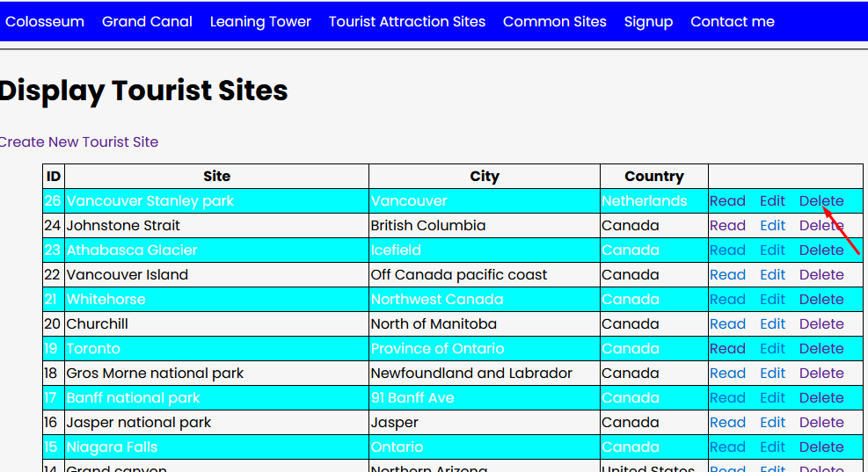The width and height of the screenshot is (868, 472).
Task: Delete the Vancouver Island entry
Action: click(821, 275)
